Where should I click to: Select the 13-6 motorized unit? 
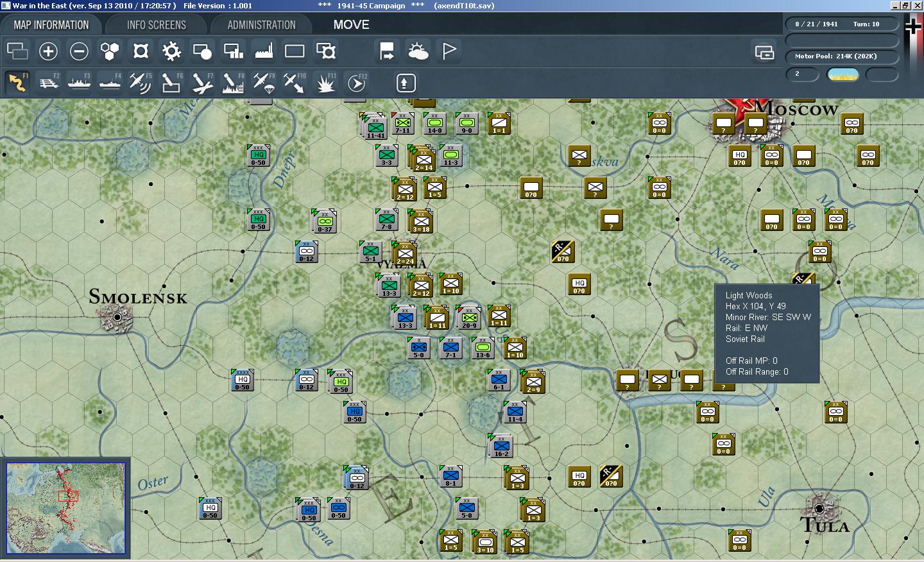point(483,348)
